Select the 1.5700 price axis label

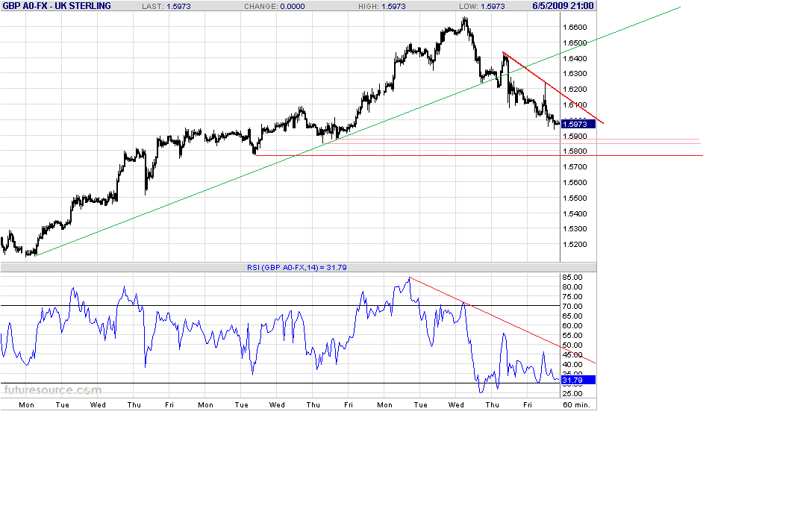[575, 167]
